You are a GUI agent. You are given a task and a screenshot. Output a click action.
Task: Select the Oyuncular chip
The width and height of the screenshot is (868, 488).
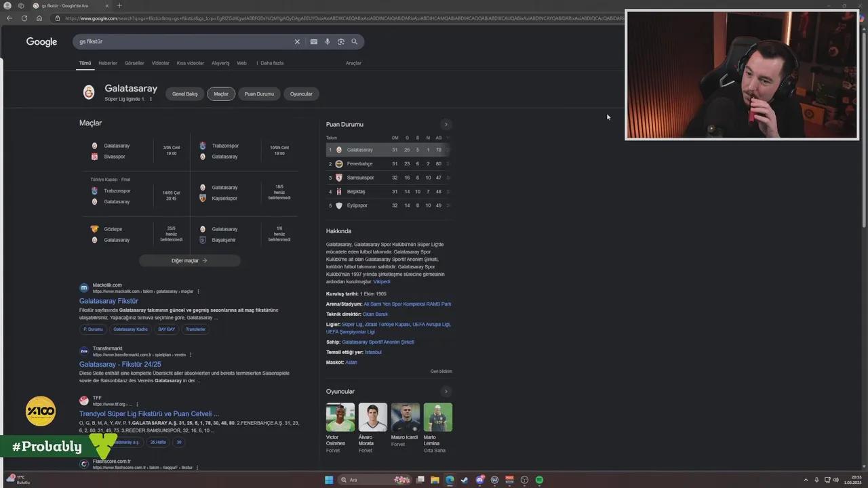[301, 94]
